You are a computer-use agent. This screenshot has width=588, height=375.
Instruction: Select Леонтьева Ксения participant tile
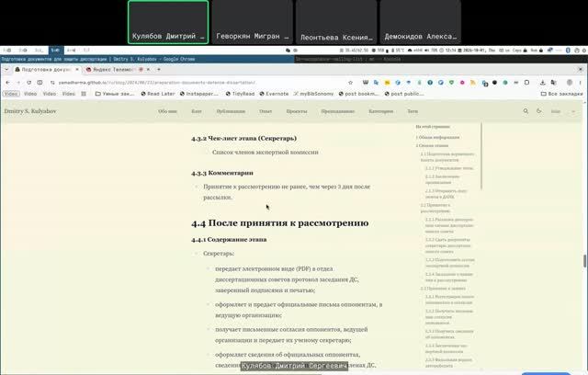336,22
